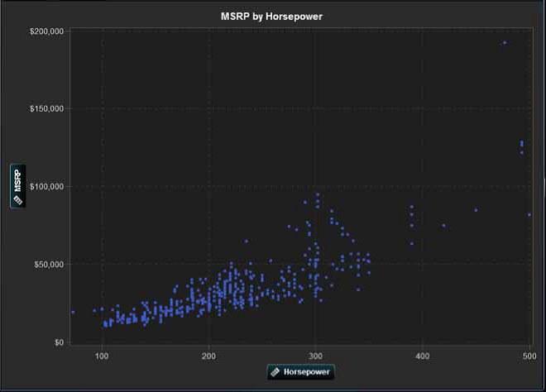Viewport: 546px width, 392px height.
Task: Click the 300 horsepower axis label
Action: pyautogui.click(x=315, y=356)
